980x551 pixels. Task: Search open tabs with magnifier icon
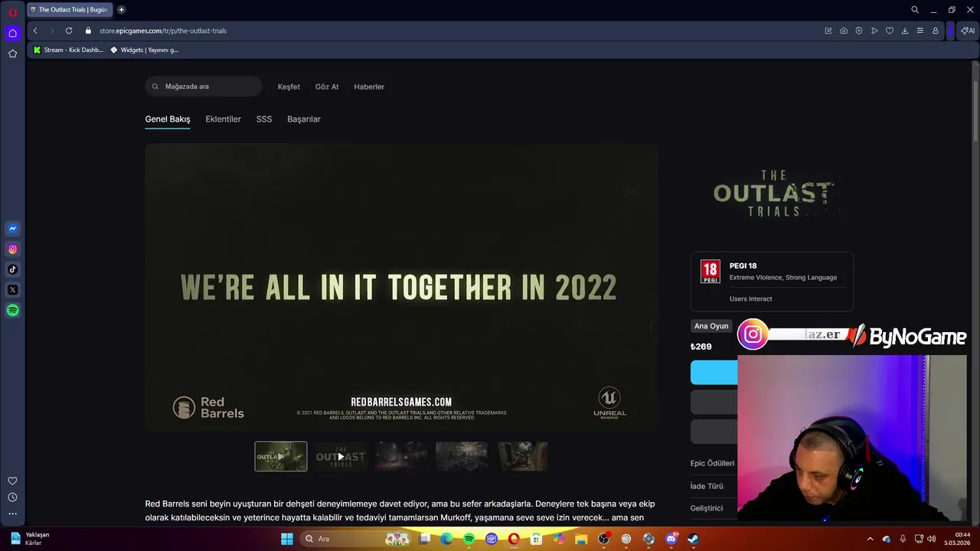point(915,10)
